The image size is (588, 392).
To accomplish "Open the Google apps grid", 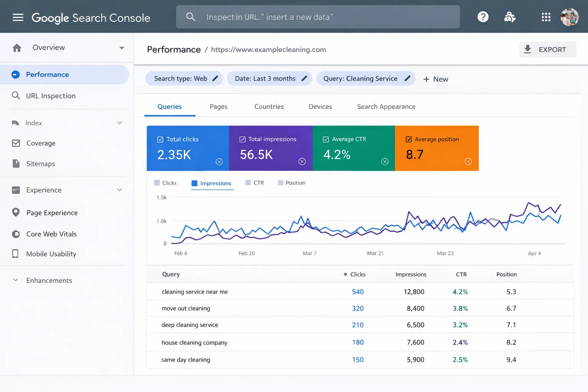I will (546, 17).
